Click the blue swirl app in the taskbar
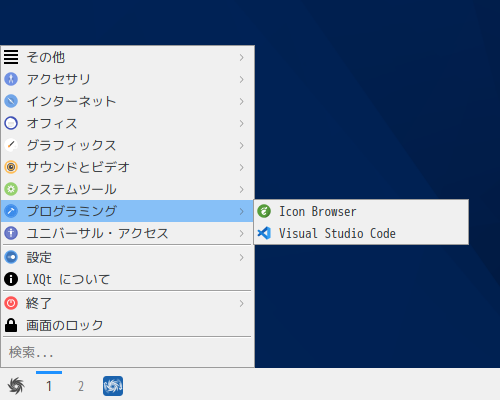The height and width of the screenshot is (400, 500). pos(113,386)
